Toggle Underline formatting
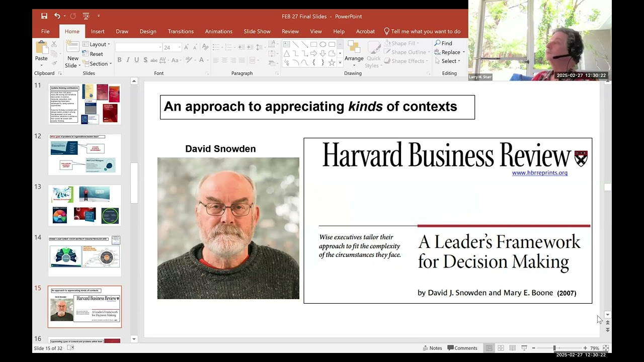644x362 pixels. pyautogui.click(x=136, y=60)
